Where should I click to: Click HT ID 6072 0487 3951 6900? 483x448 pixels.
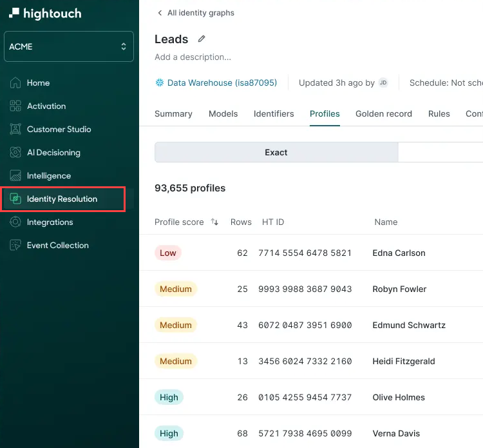point(305,325)
